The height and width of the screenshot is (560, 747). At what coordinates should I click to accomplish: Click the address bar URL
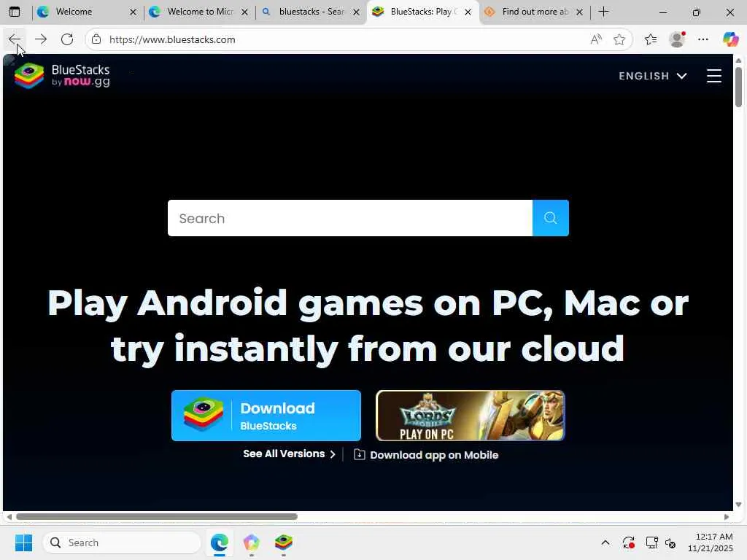172,39
